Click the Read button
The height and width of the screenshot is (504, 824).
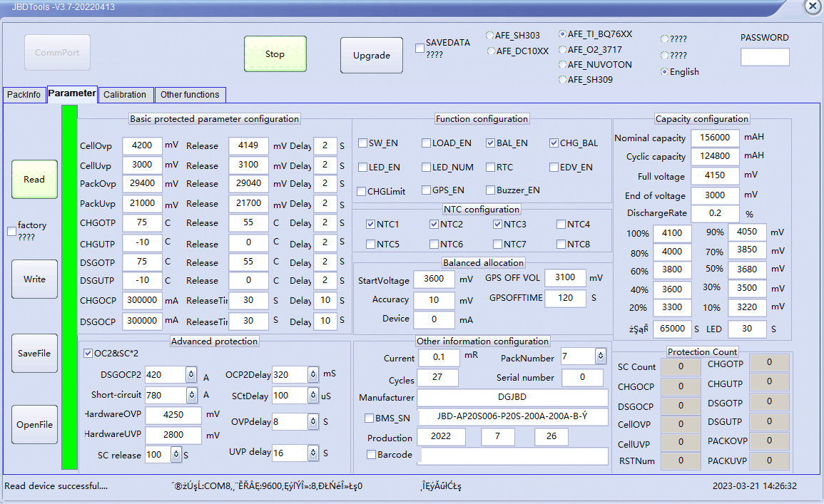tap(34, 180)
